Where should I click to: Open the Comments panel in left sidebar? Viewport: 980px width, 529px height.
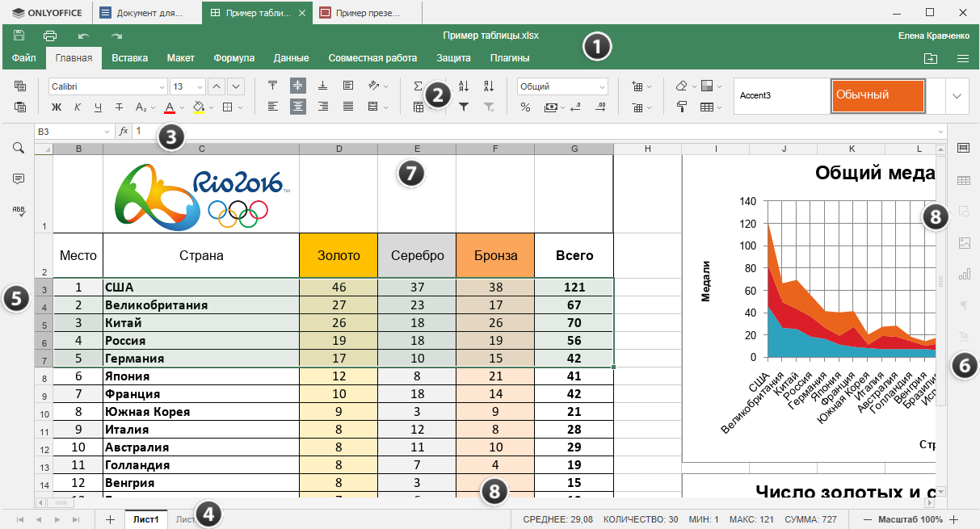point(19,178)
